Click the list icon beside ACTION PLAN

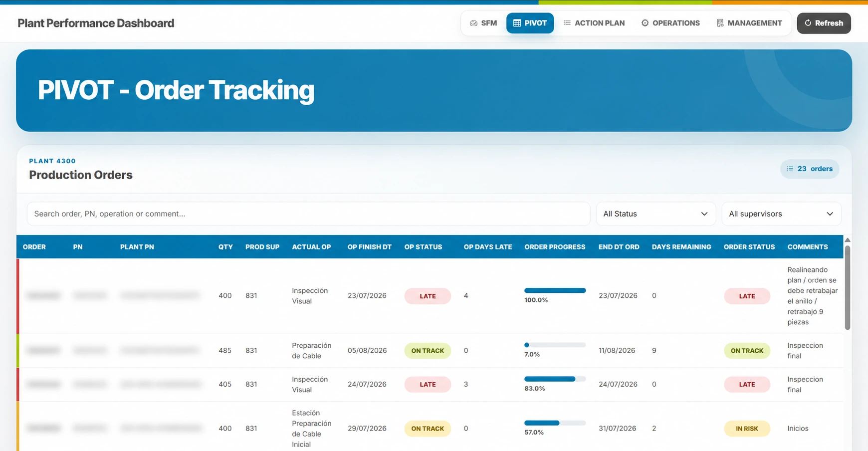pyautogui.click(x=567, y=23)
